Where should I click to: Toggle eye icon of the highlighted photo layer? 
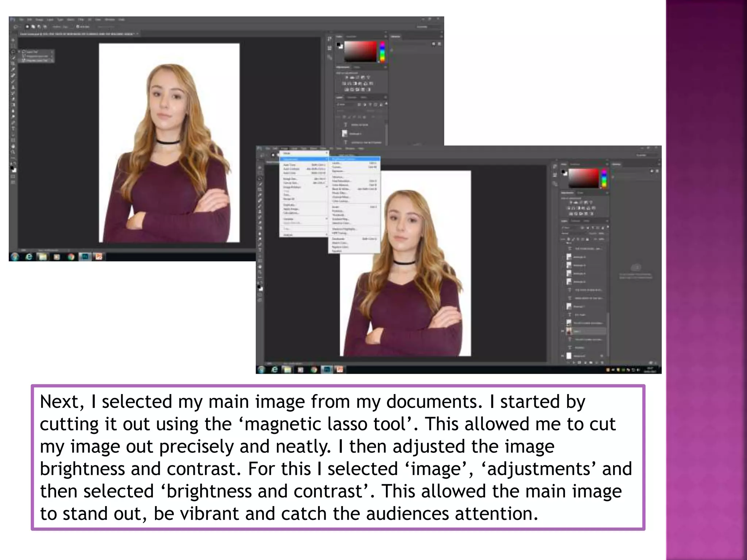562,331
